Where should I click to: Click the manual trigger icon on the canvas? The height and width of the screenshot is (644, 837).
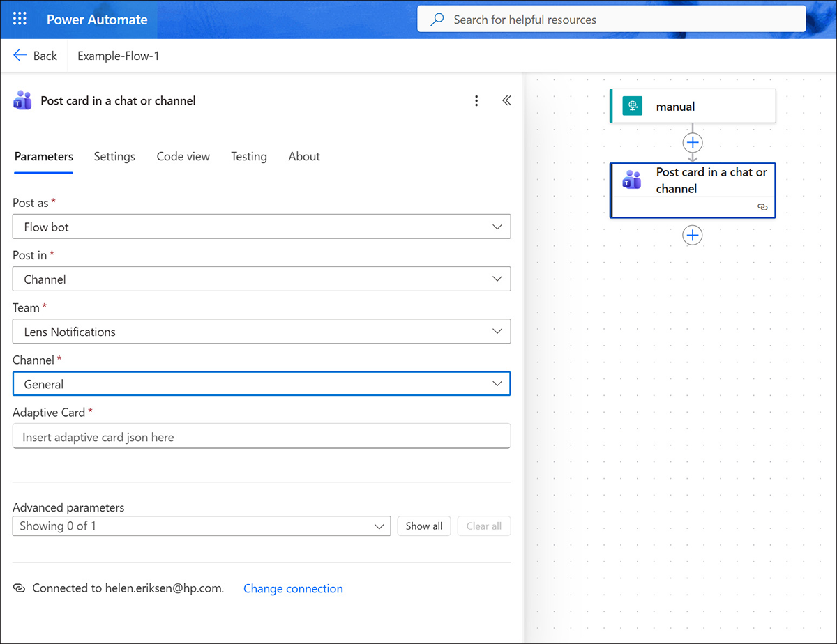pyautogui.click(x=632, y=105)
